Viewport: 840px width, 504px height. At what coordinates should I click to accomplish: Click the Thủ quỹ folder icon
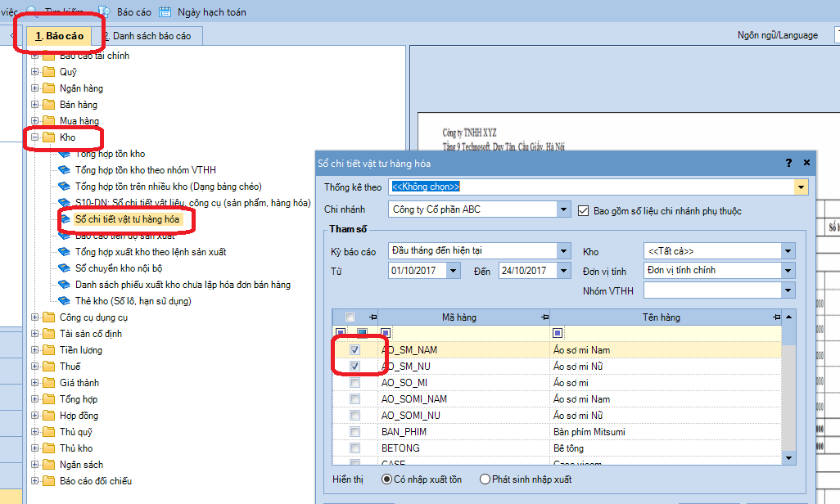click(x=49, y=432)
